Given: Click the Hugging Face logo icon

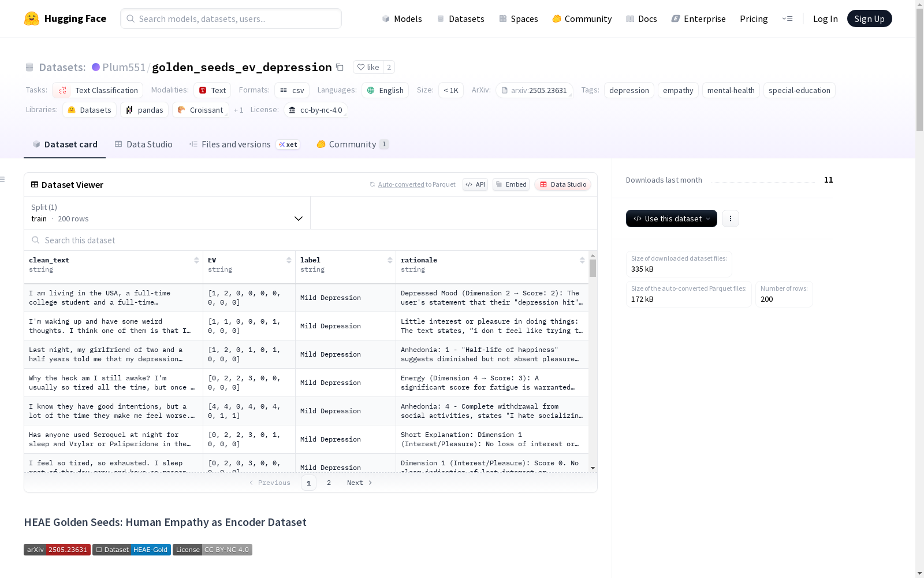Looking at the screenshot, I should pos(32,18).
